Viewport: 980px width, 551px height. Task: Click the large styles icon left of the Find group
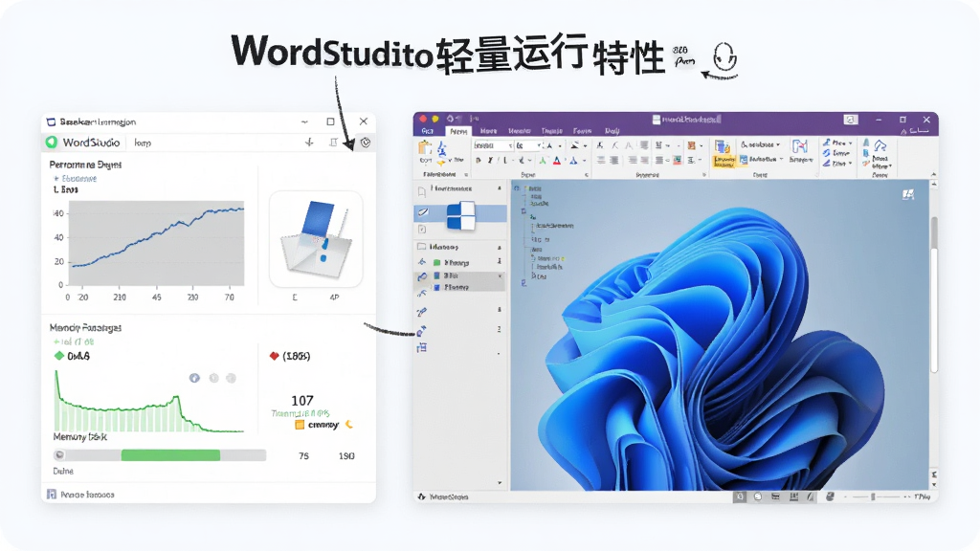[x=800, y=147]
